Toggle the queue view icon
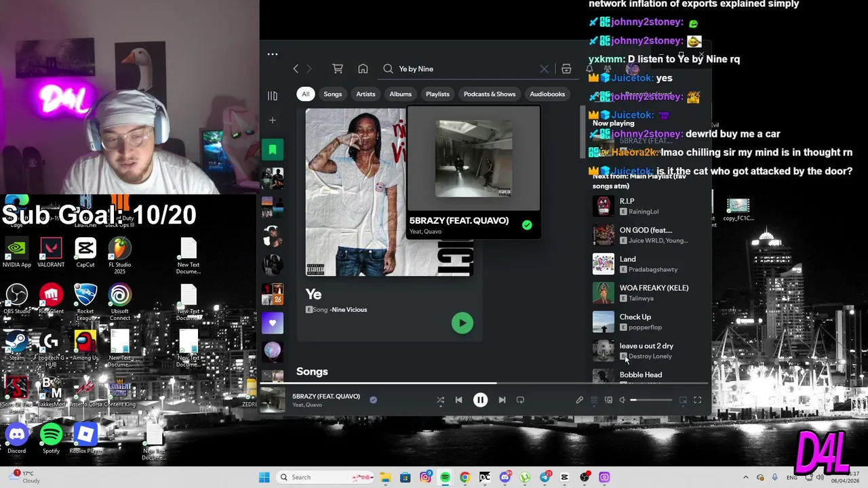This screenshot has width=868, height=488. click(594, 400)
